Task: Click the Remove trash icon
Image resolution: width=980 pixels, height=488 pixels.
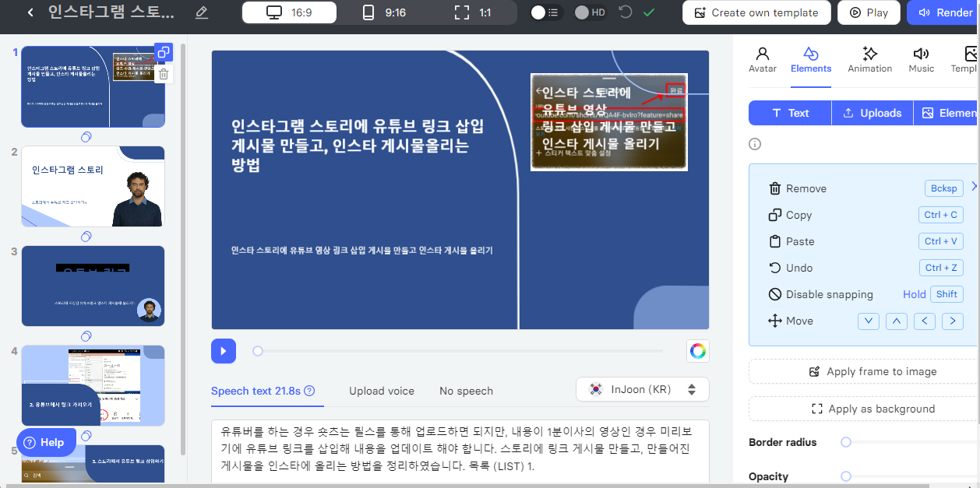Action: coord(774,188)
